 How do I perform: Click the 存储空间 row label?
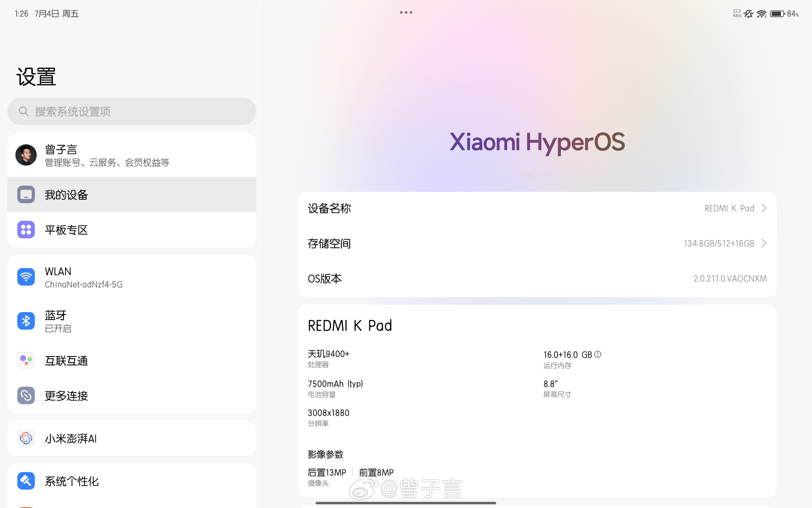tap(329, 243)
